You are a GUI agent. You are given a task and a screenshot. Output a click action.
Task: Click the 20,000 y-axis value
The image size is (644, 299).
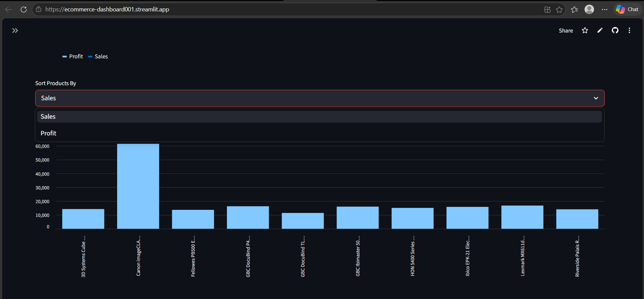(x=42, y=201)
